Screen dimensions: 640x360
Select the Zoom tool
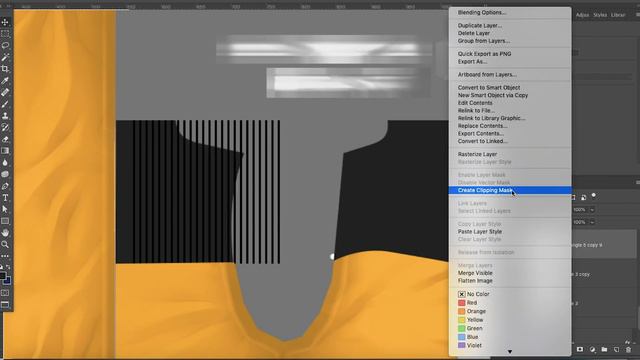tap(5, 244)
